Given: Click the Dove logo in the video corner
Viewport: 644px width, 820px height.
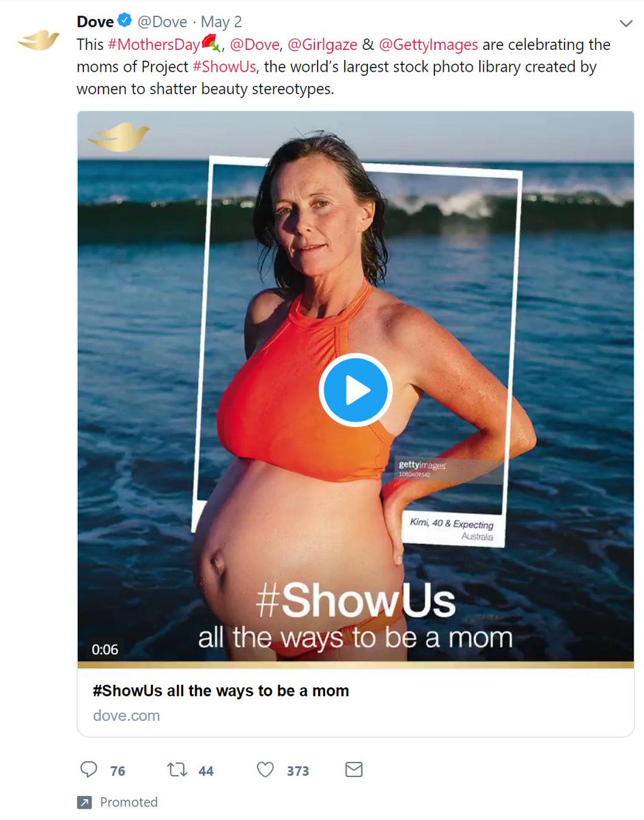Looking at the screenshot, I should [117, 137].
